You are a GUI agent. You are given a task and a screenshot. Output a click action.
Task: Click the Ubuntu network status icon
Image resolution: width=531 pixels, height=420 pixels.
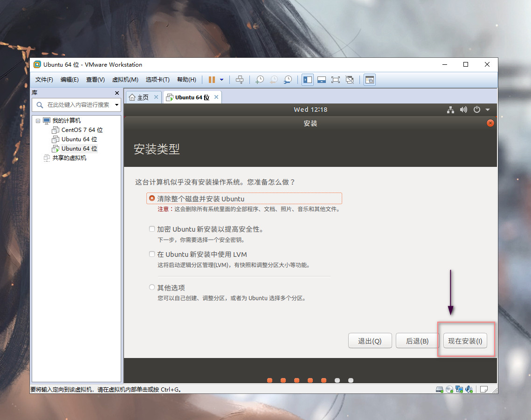pos(450,110)
